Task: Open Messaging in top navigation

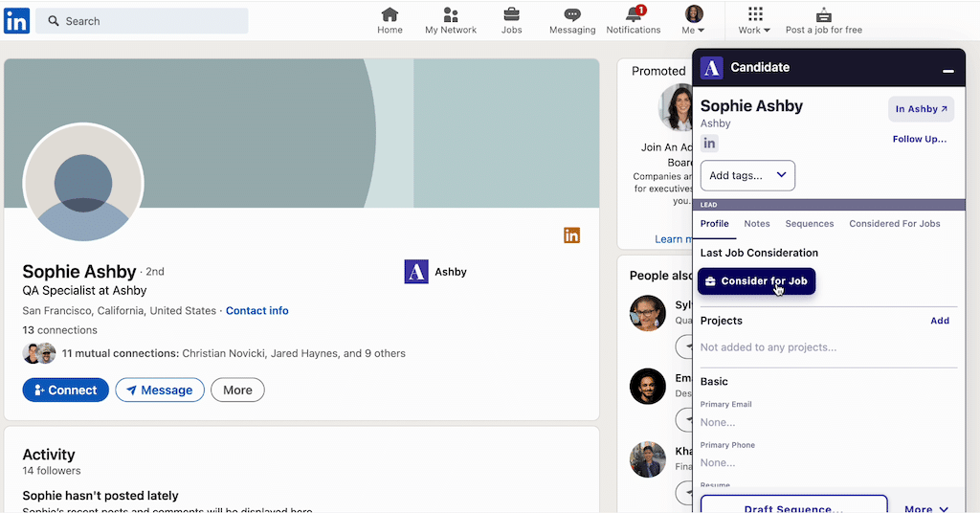Action: [x=572, y=21]
